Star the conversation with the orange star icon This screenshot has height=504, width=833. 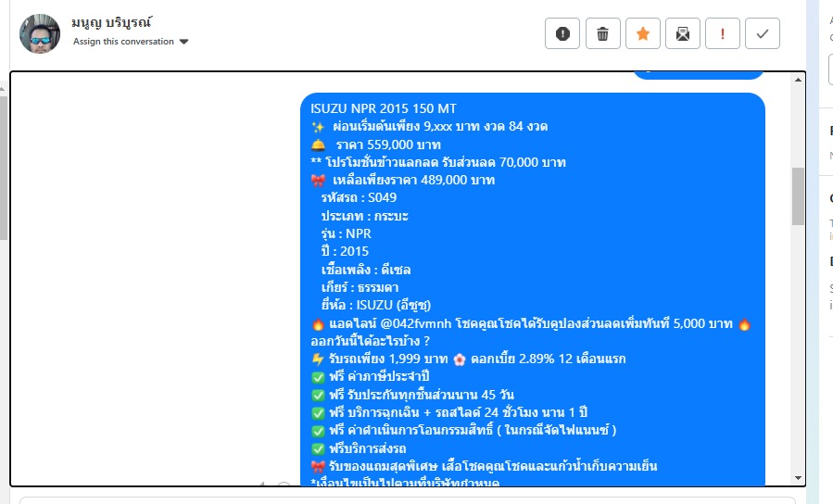pos(643,33)
